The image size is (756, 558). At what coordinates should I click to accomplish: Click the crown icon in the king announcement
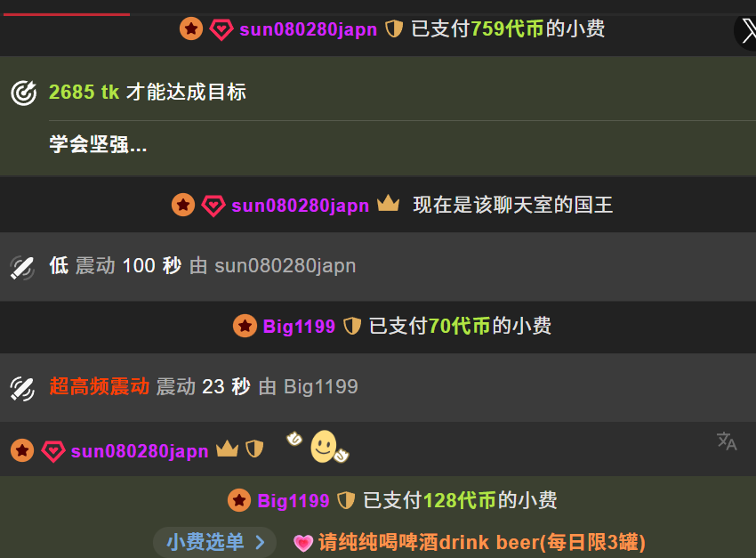coord(388,204)
